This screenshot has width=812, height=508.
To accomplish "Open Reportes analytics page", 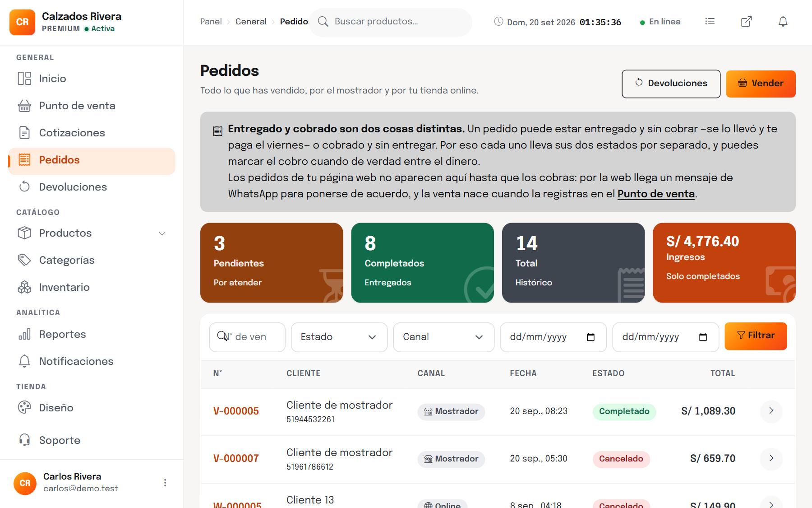I will coord(92,334).
